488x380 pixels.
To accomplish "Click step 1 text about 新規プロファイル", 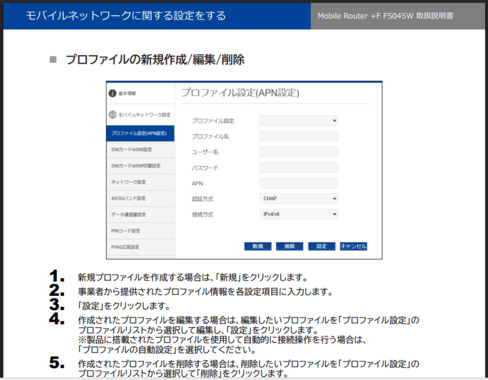I will pyautogui.click(x=193, y=277).
